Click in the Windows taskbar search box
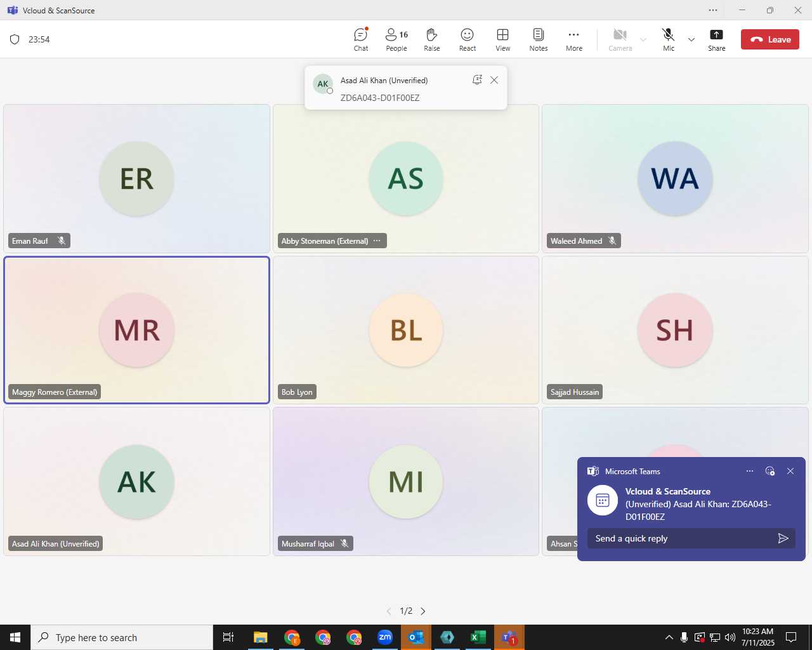 click(x=122, y=637)
